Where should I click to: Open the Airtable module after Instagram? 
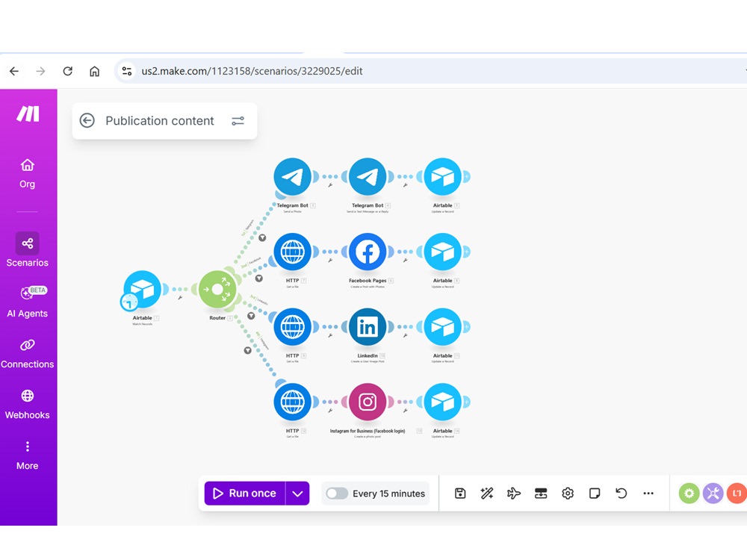[442, 402]
